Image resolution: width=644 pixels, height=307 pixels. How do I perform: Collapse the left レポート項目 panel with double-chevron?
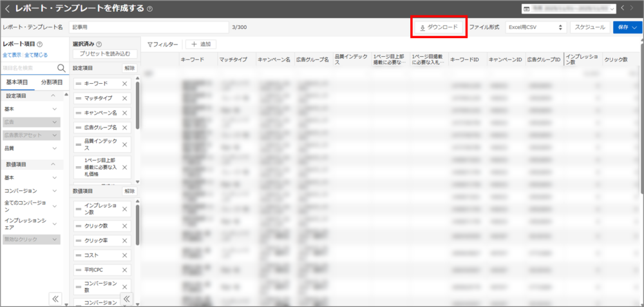(x=55, y=298)
